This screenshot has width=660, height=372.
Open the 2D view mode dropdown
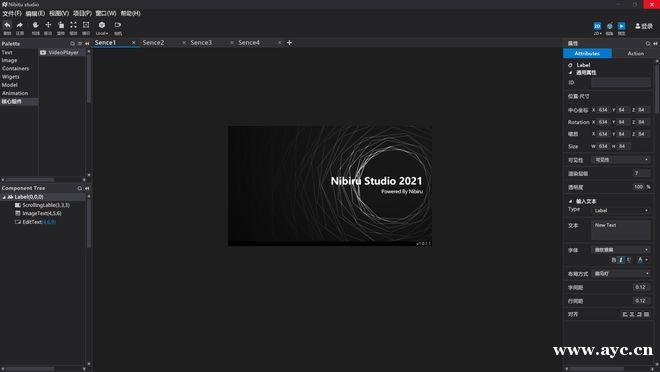597,28
